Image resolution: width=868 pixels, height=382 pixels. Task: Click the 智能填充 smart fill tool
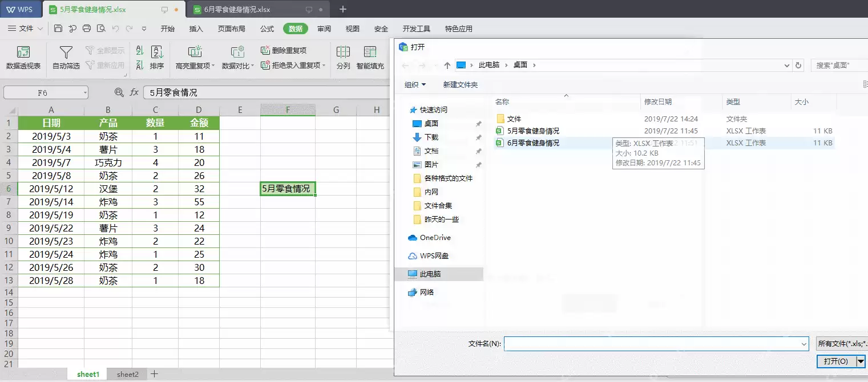click(x=370, y=58)
